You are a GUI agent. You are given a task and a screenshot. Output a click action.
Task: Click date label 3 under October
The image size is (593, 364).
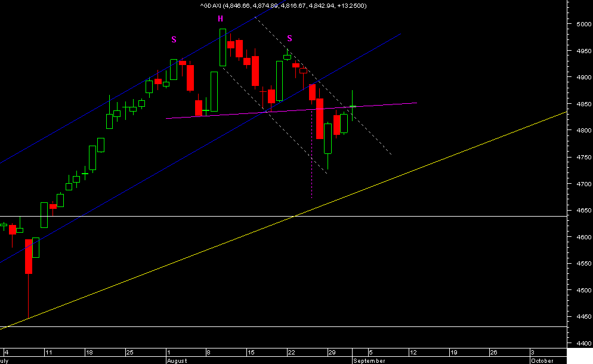533,352
